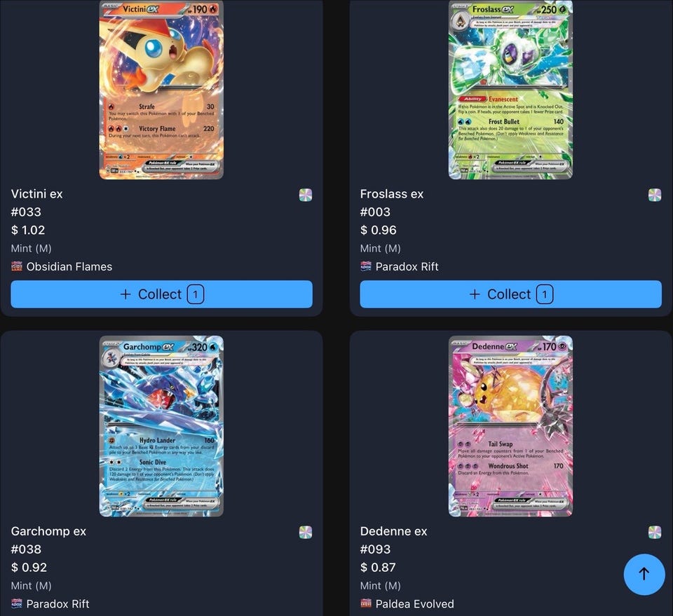Click the holo foil icon beside Dedenne ex
The width and height of the screenshot is (673, 616).
click(x=655, y=533)
